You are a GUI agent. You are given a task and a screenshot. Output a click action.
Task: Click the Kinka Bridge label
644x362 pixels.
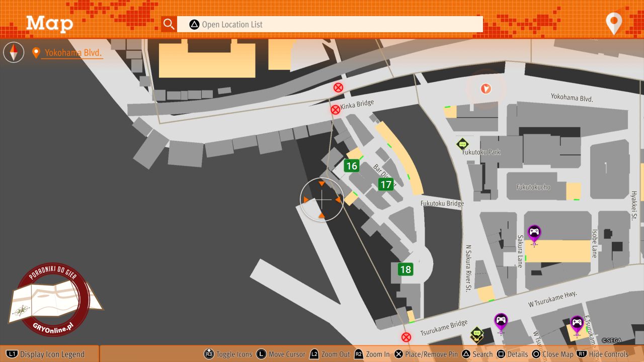[x=357, y=104]
